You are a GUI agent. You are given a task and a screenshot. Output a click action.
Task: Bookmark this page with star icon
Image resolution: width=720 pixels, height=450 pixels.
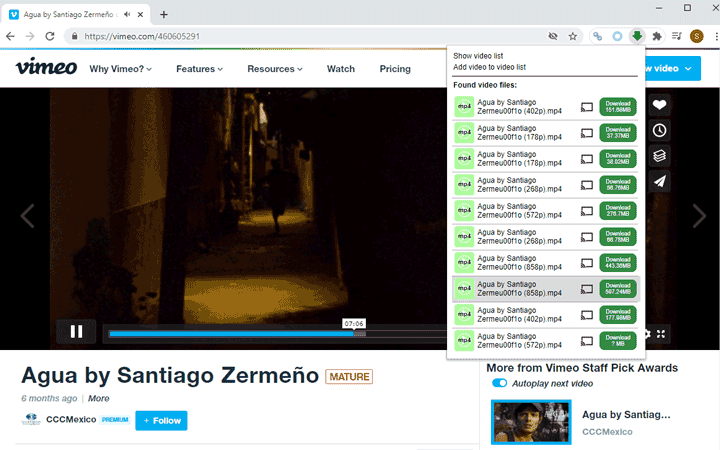[x=573, y=36]
